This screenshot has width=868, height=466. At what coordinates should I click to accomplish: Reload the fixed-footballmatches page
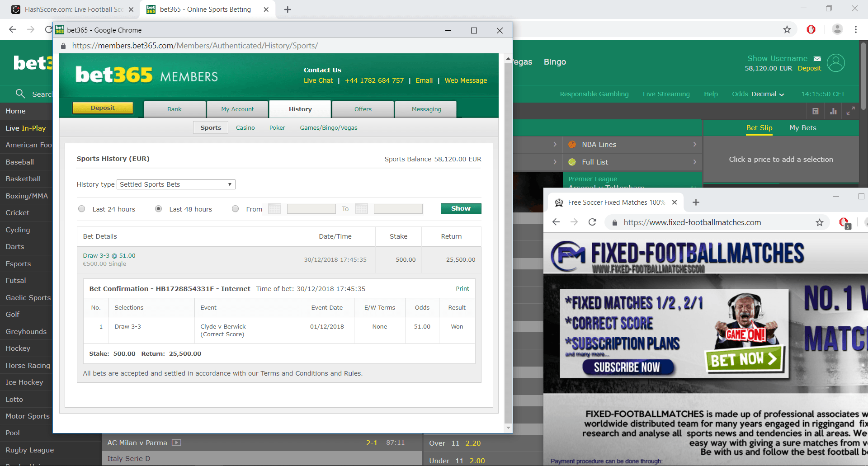(592, 222)
